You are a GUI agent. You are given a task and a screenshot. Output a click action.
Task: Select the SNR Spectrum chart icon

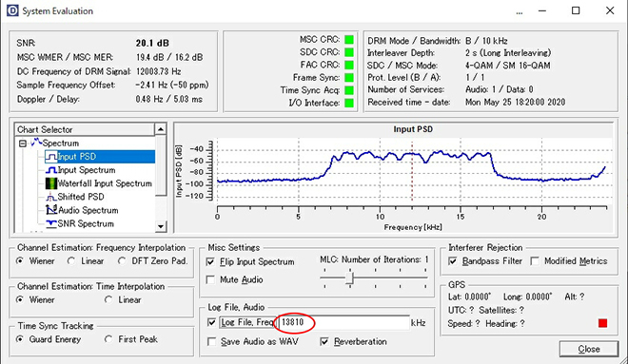point(51,223)
